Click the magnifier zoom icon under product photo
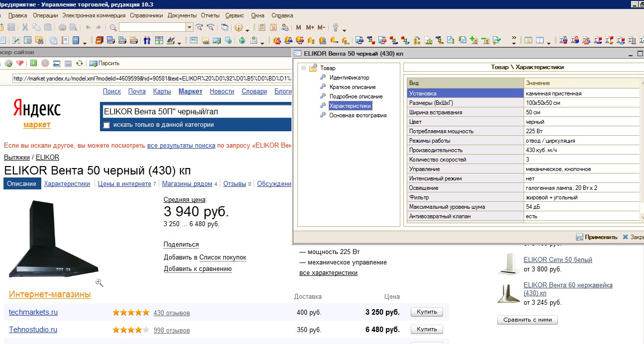The image size is (644, 344). pyautogui.click(x=99, y=283)
